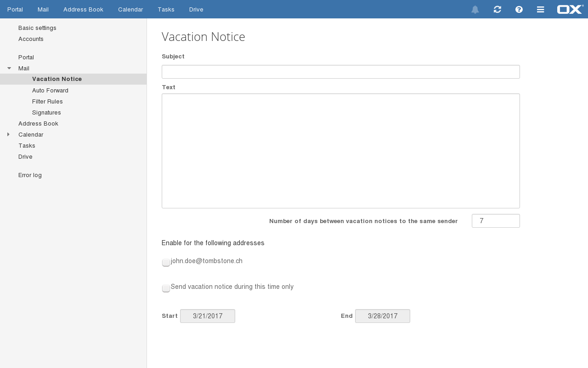Open Signatures settings
This screenshot has width=588, height=368.
point(46,113)
